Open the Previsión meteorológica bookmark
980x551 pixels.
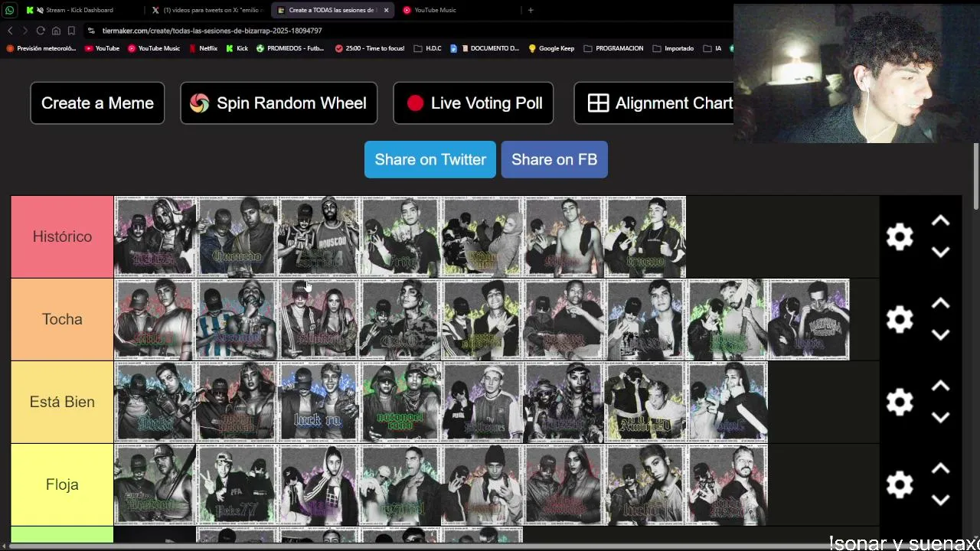coord(41,48)
